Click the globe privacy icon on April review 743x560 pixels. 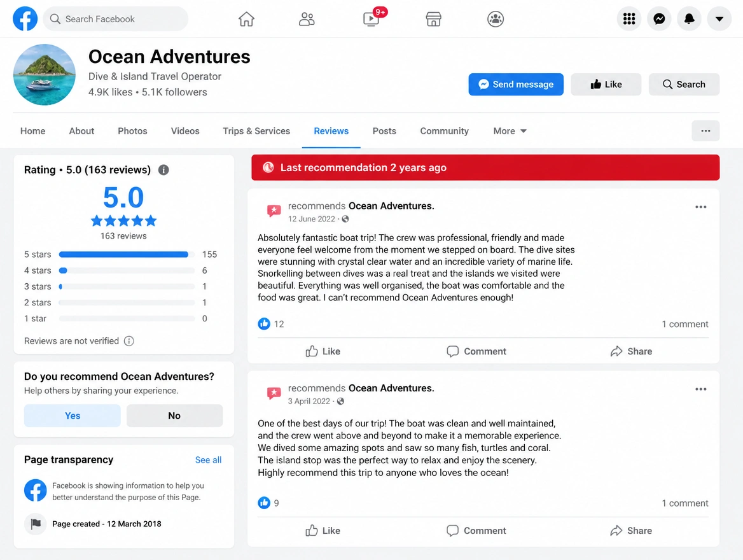[340, 401]
